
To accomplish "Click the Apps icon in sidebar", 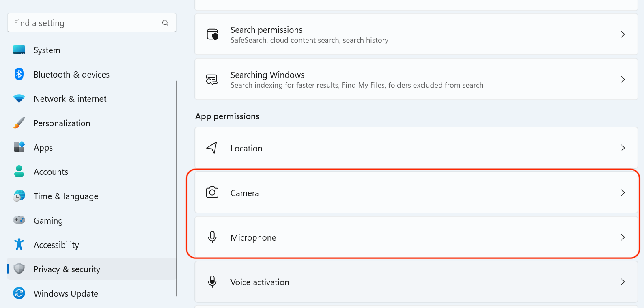I will click(x=19, y=147).
